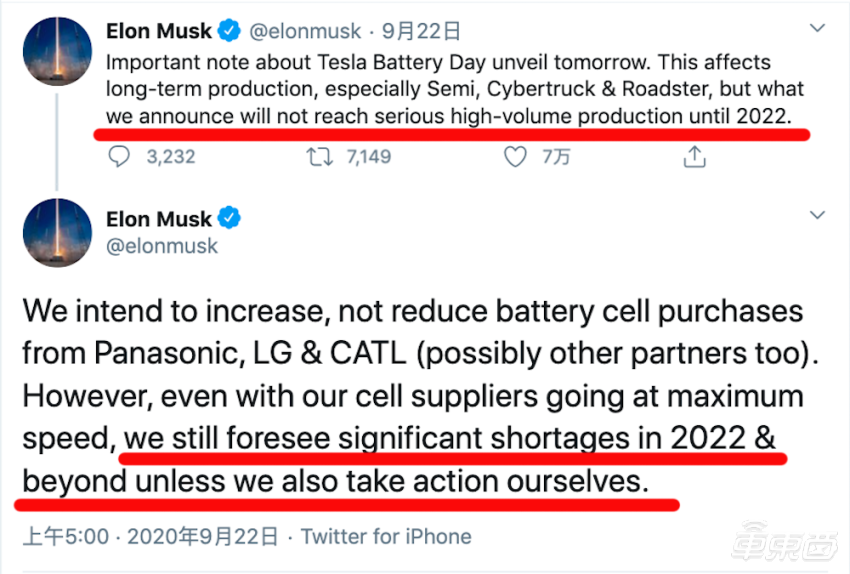Screen dimensions: 850x574
Task: Click the Twitter for iPhone source link
Action: pos(386,537)
